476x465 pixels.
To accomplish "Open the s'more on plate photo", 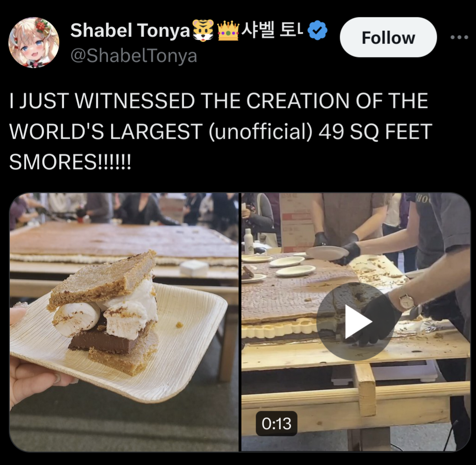I will click(124, 322).
